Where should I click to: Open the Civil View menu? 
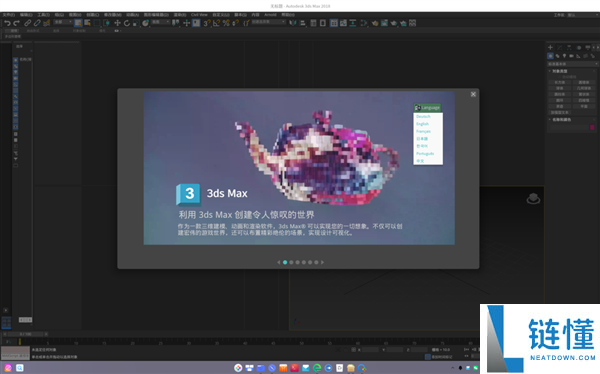199,15
